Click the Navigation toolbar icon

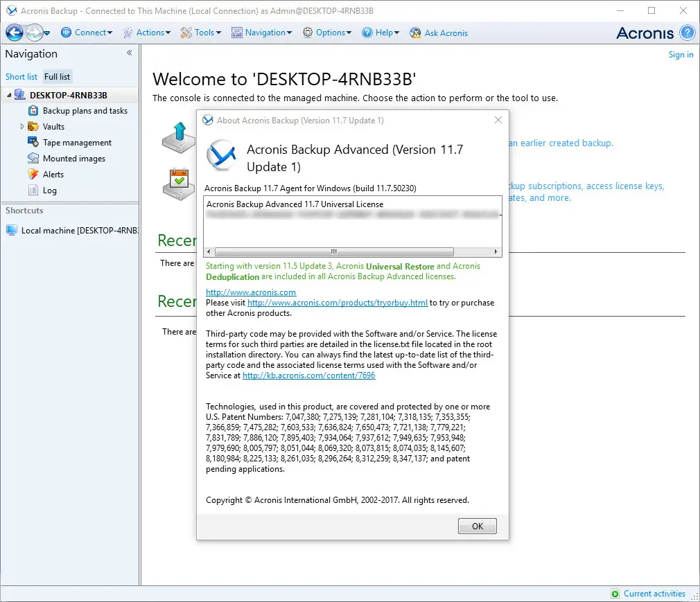(236, 33)
